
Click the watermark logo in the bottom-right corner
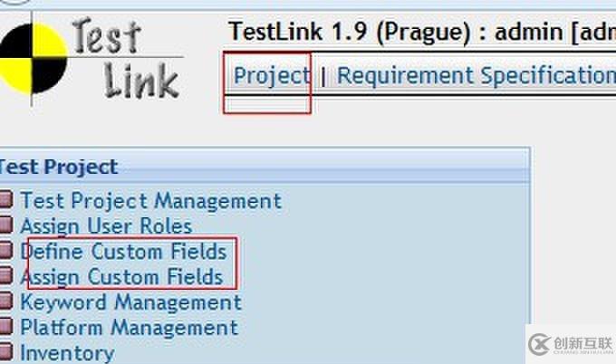(x=569, y=342)
